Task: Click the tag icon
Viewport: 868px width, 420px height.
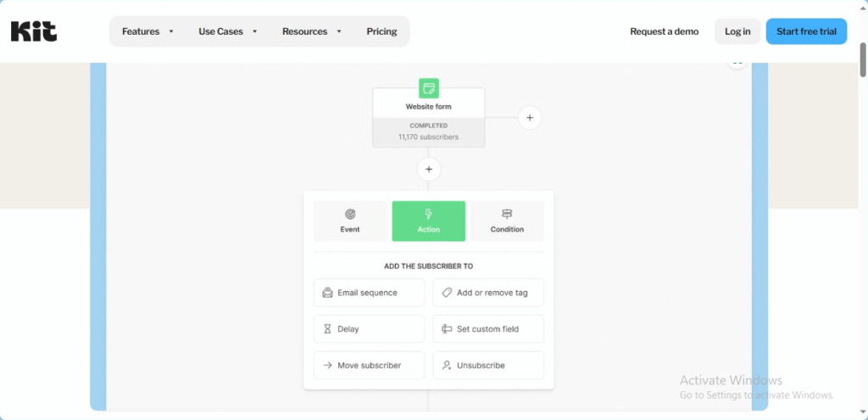Action: click(x=447, y=293)
